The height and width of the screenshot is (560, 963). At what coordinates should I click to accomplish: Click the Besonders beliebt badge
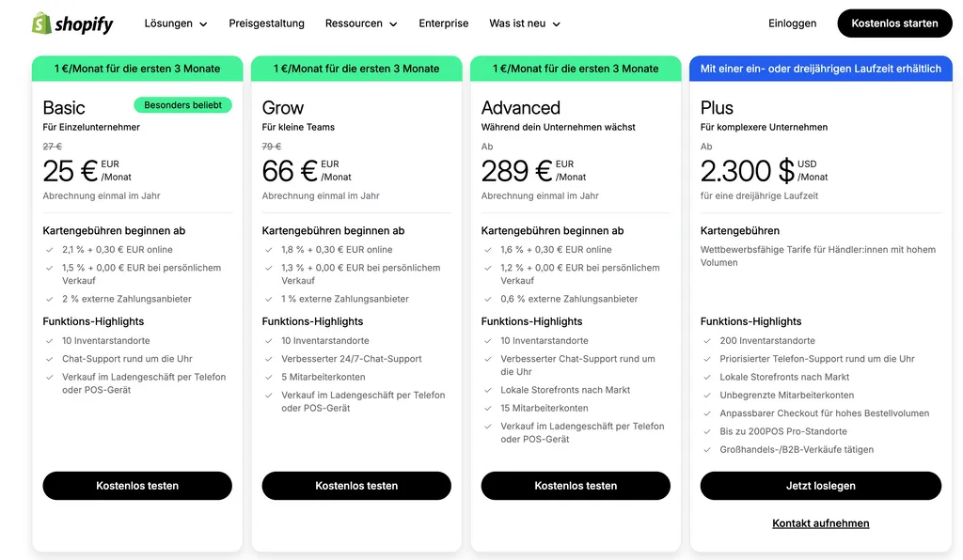click(x=182, y=105)
